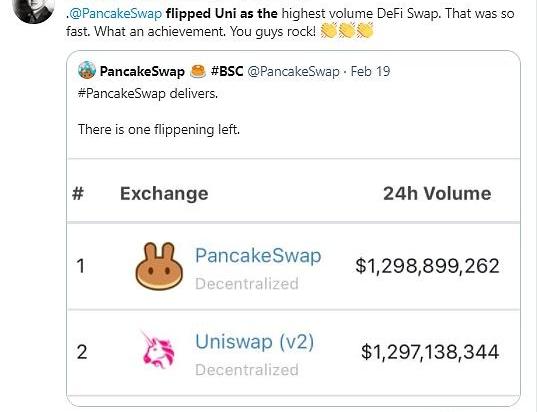Click the # rank column header
The height and width of the screenshot is (412, 538).
(78, 193)
